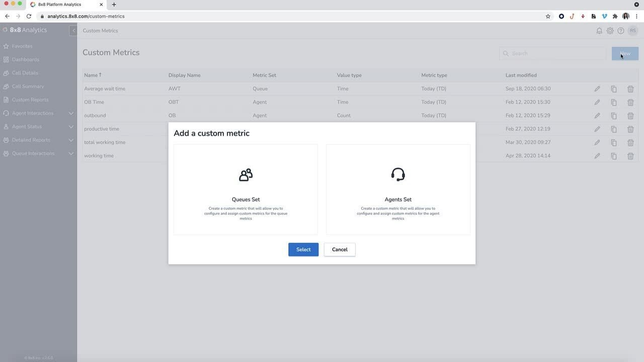The width and height of the screenshot is (644, 362).
Task: Duplicate OB Time metric
Action: click(614, 102)
